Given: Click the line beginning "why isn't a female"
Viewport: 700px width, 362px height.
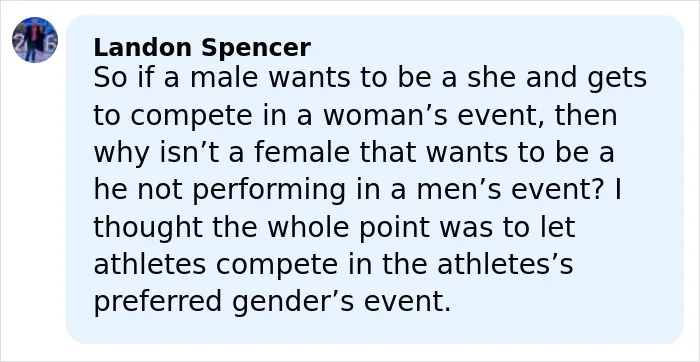Looking at the screenshot, I should click(354, 153).
